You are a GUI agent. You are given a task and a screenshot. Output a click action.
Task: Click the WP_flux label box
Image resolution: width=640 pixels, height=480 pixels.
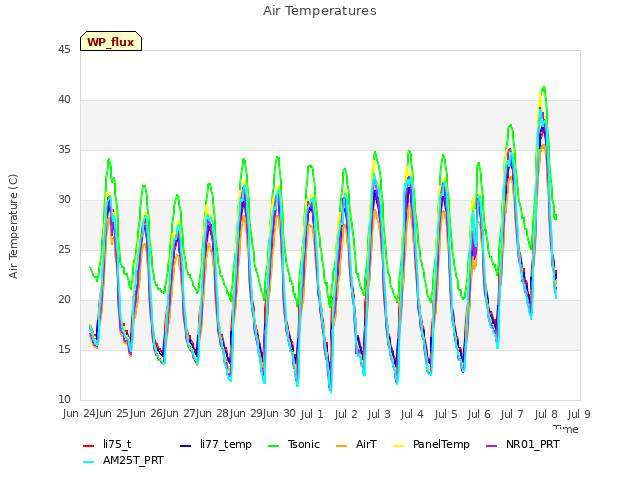click(111, 41)
